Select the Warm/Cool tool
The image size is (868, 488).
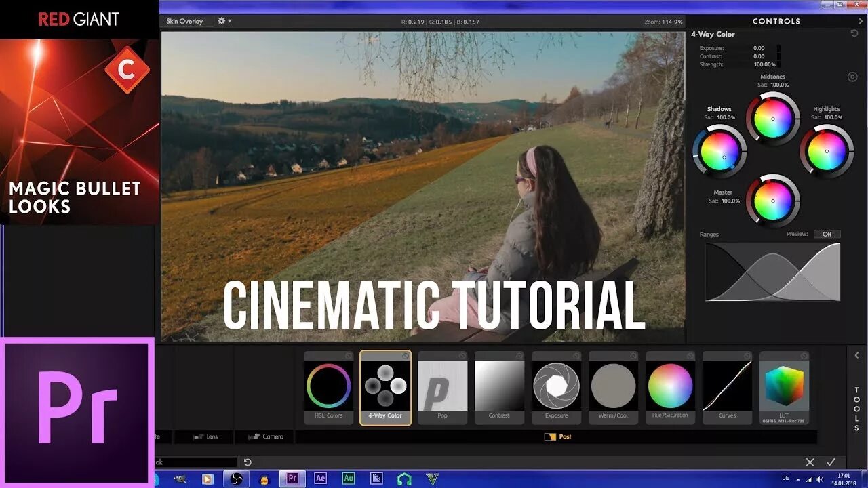(613, 388)
